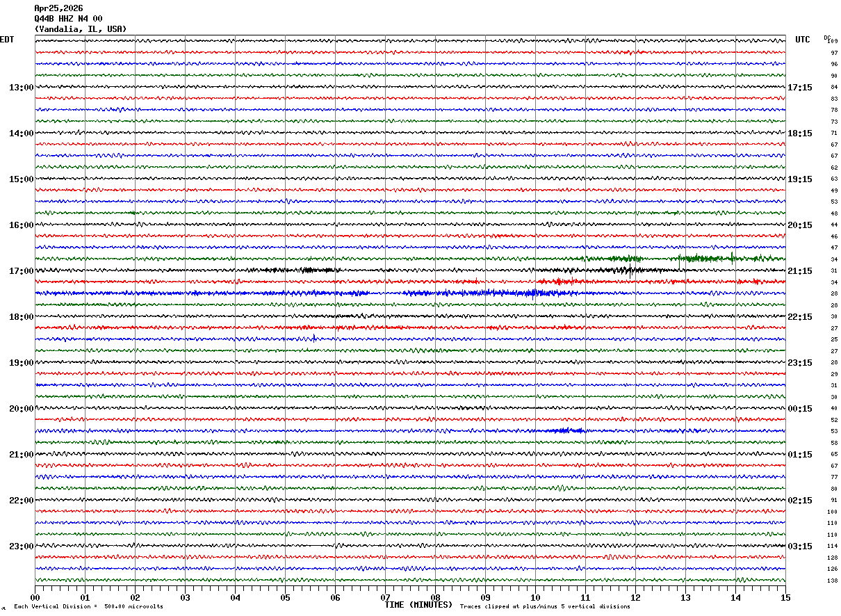Click DC offset value 78
This screenshot has width=841, height=616.
(834, 111)
